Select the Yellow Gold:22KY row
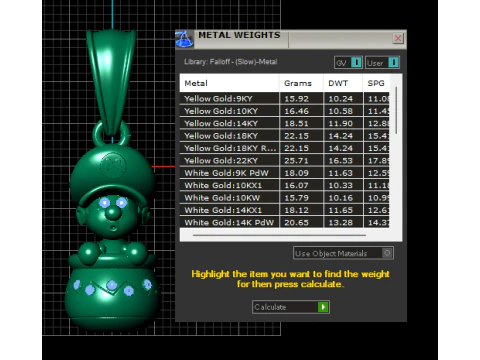 (x=284, y=160)
